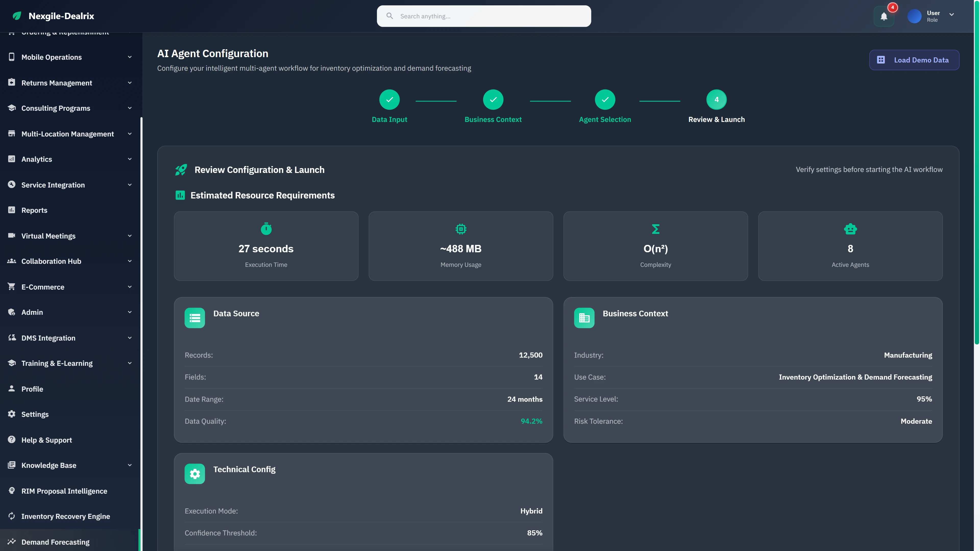This screenshot has width=980, height=551.
Task: Click the RIM Proposal Intelligence icon
Action: point(11,491)
